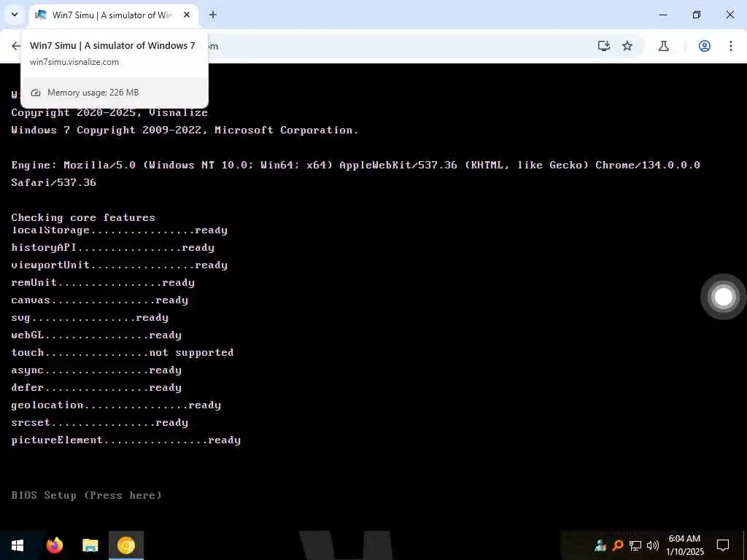
Task: Open File Explorer from the taskbar
Action: [90, 545]
